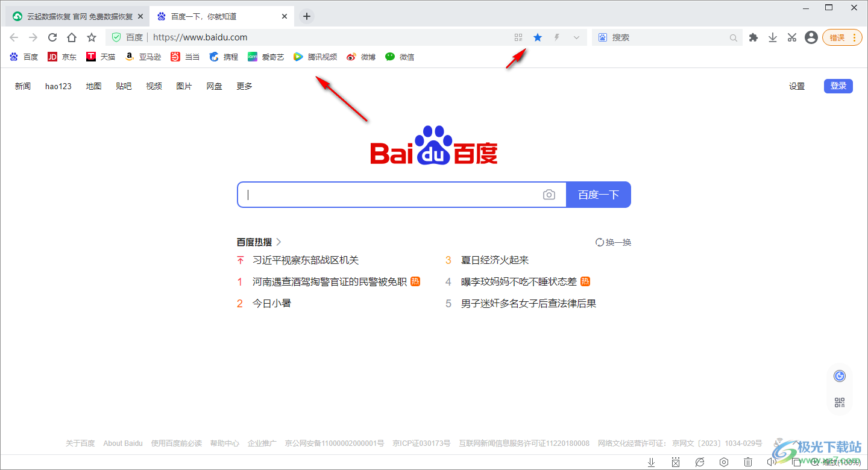Open the settings gear in the status bar
Image resolution: width=868 pixels, height=470 pixels.
(723, 461)
